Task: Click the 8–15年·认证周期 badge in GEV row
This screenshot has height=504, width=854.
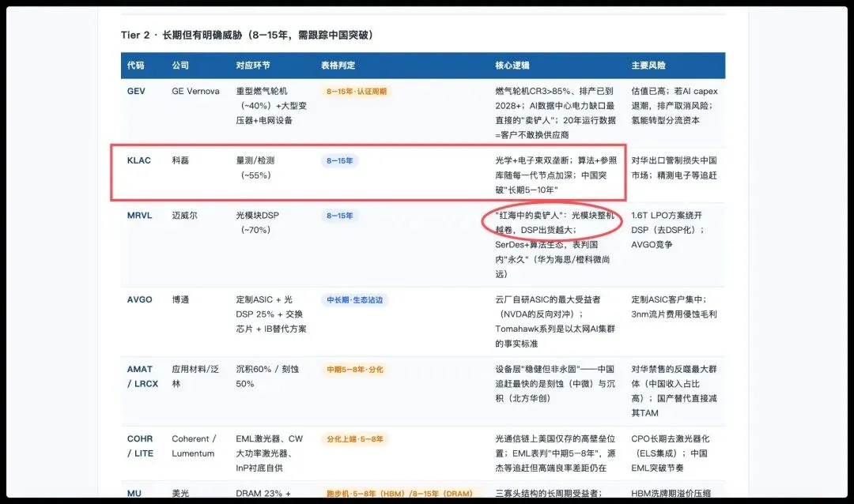Action: click(x=356, y=92)
